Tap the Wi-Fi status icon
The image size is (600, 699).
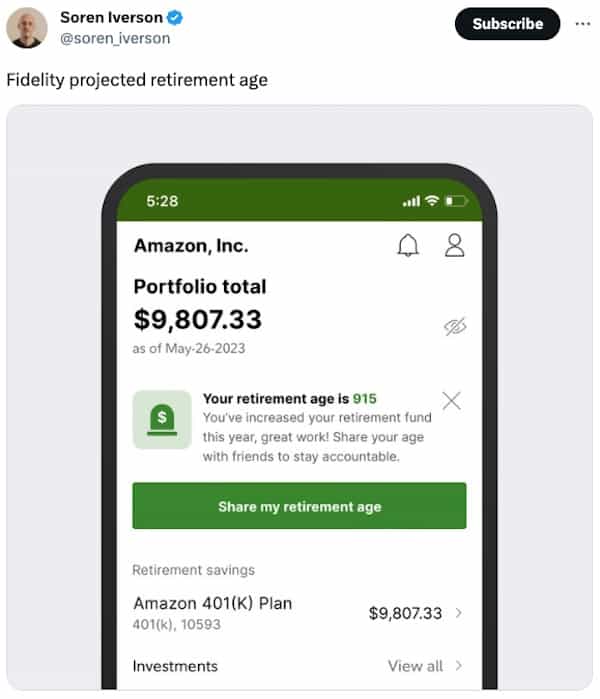[x=432, y=201]
